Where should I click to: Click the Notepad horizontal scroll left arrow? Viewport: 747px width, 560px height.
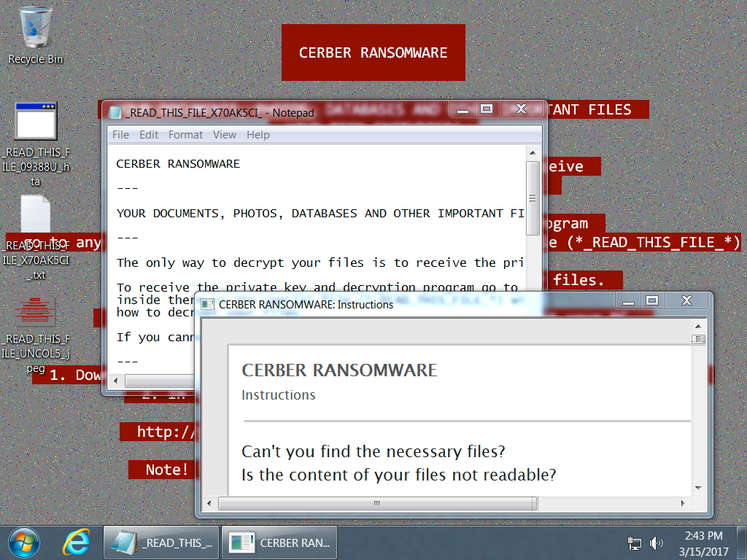(116, 381)
